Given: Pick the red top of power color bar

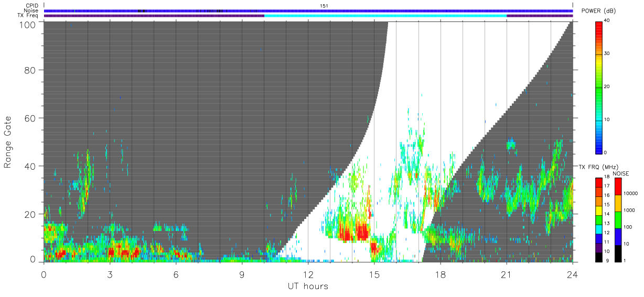Looking at the screenshot, I should click(599, 25).
